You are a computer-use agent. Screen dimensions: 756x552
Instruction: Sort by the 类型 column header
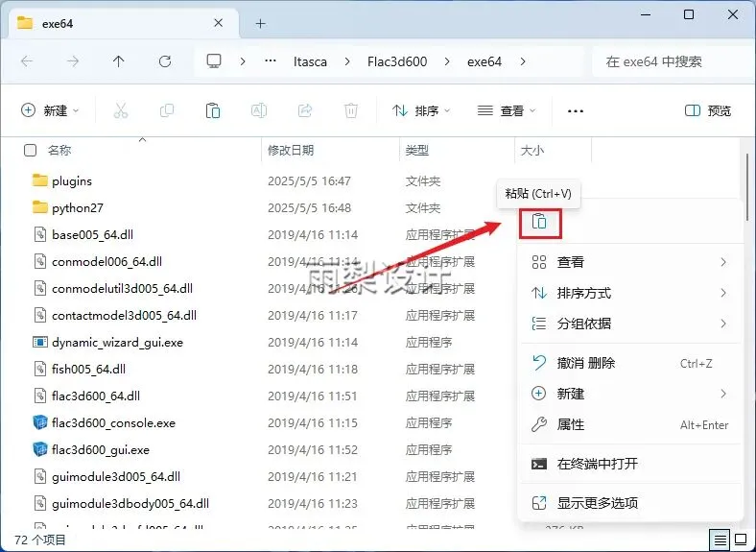pos(417,151)
